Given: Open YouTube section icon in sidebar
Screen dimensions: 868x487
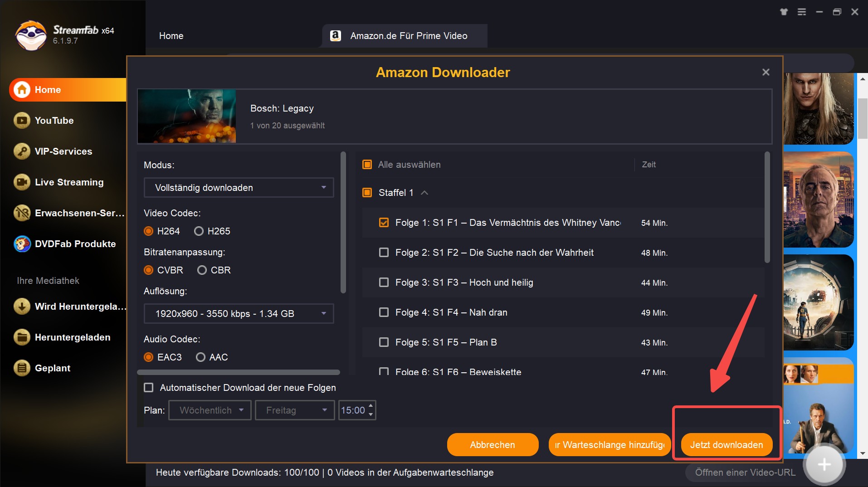Looking at the screenshot, I should 22,121.
